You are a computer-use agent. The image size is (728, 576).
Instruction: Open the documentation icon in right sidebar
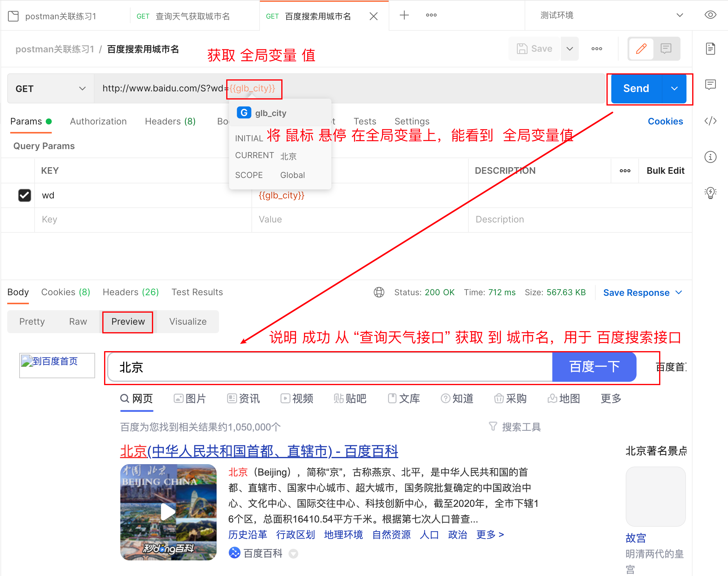click(x=710, y=49)
